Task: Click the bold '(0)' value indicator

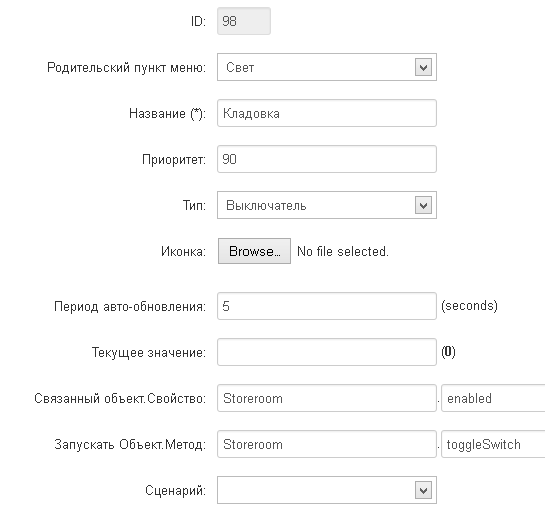Action: (x=448, y=352)
